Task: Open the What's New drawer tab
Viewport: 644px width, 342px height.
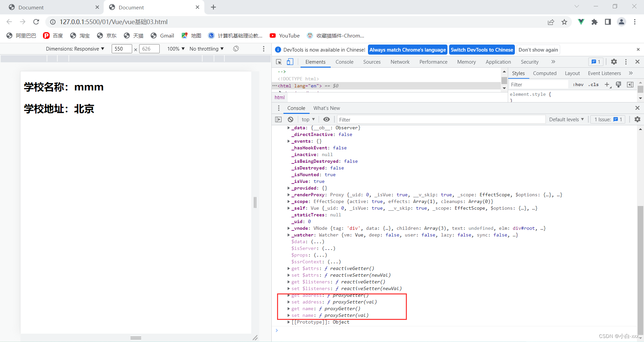Action: pos(327,108)
